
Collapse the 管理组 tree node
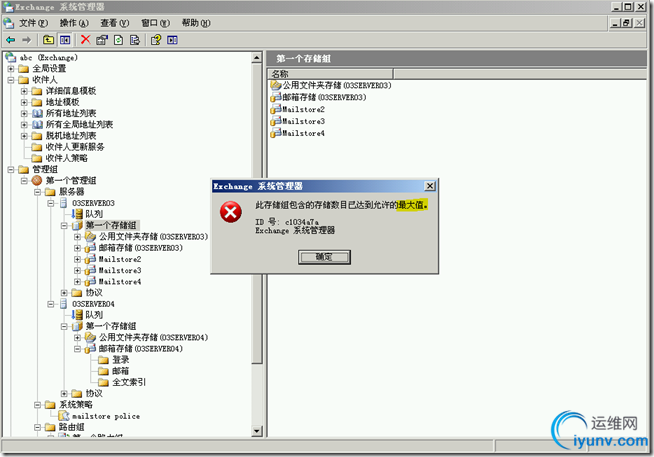click(11, 169)
